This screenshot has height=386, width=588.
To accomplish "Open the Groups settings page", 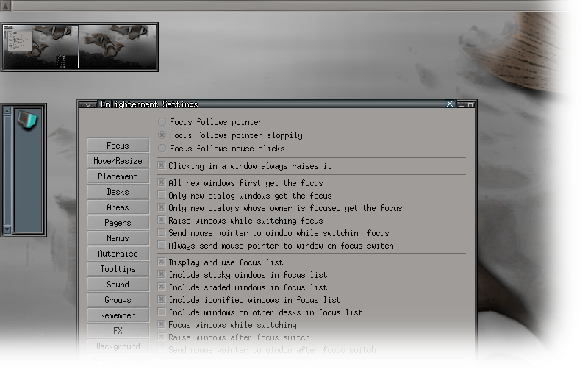I will [118, 300].
